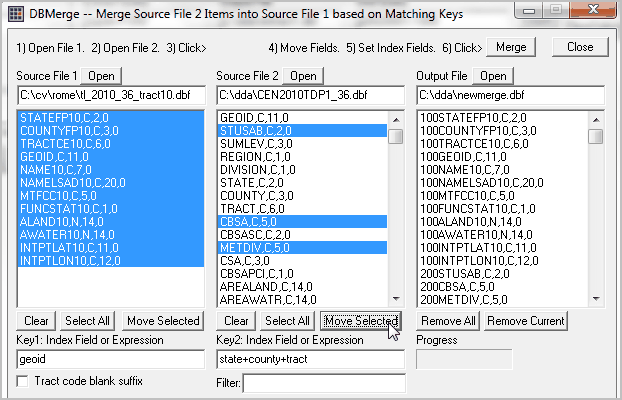622x400 pixels.
Task: Select 200STUSAB,C,2,0 in the output list
Action: point(503,273)
